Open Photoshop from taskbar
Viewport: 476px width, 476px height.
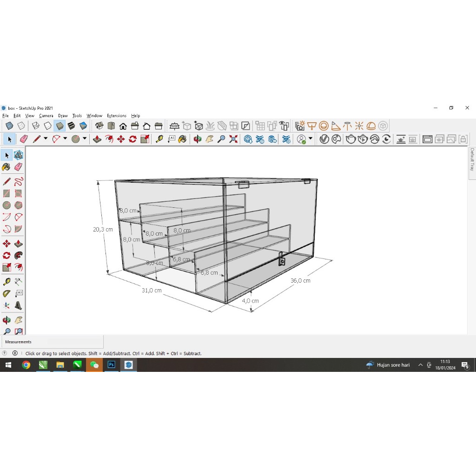coord(112,365)
